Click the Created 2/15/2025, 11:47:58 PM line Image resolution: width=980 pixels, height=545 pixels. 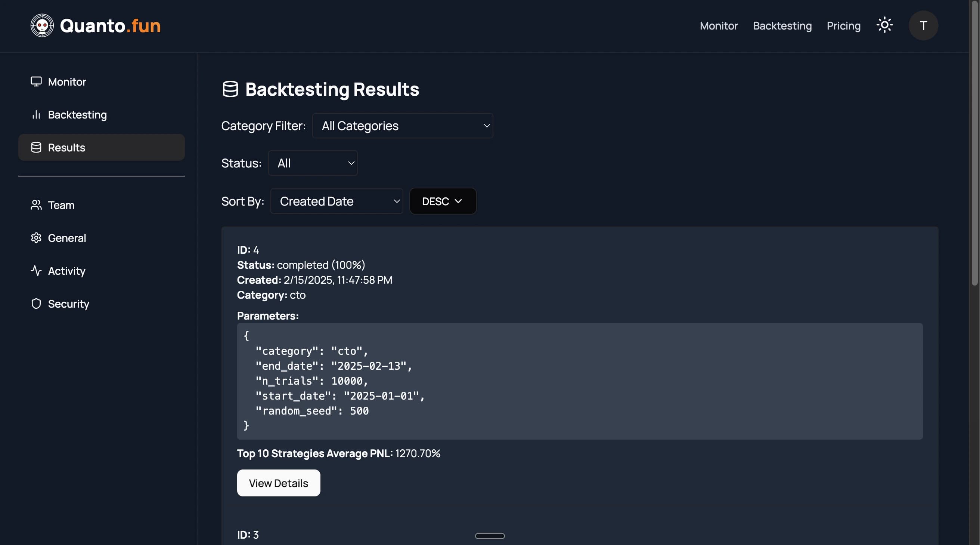click(x=314, y=280)
